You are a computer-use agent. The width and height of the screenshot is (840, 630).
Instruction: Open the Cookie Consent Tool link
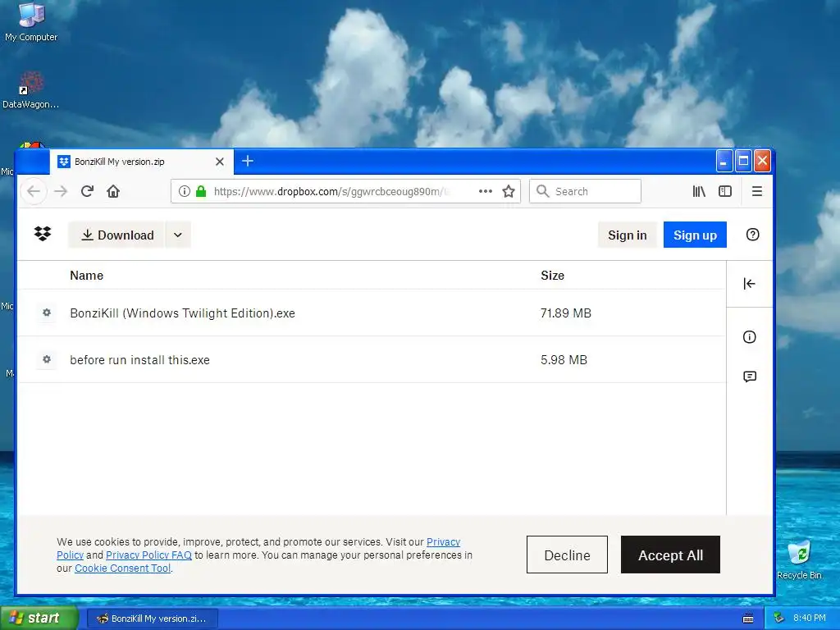point(122,568)
